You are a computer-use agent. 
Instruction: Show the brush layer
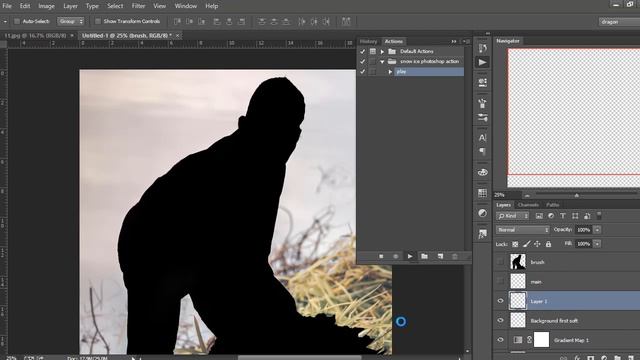tap(500, 262)
